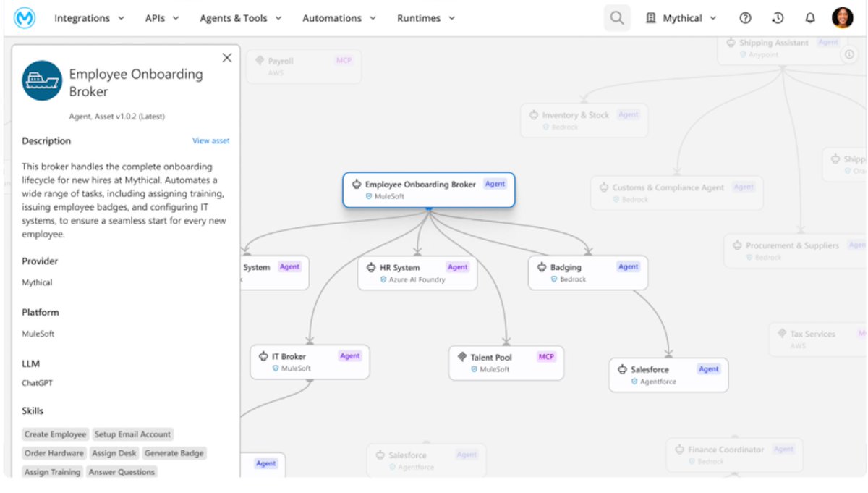
Task: Click the Create Employee skill chip
Action: point(56,434)
